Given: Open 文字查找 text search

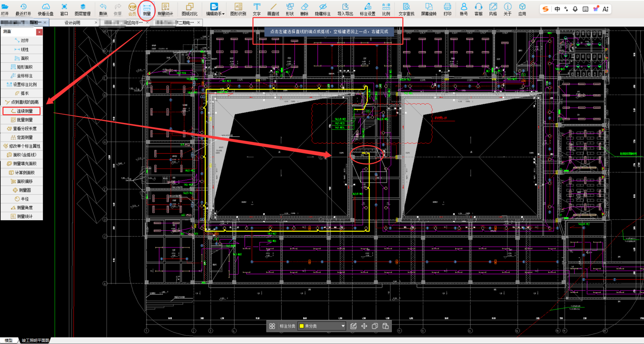Looking at the screenshot, I should tap(406, 9).
